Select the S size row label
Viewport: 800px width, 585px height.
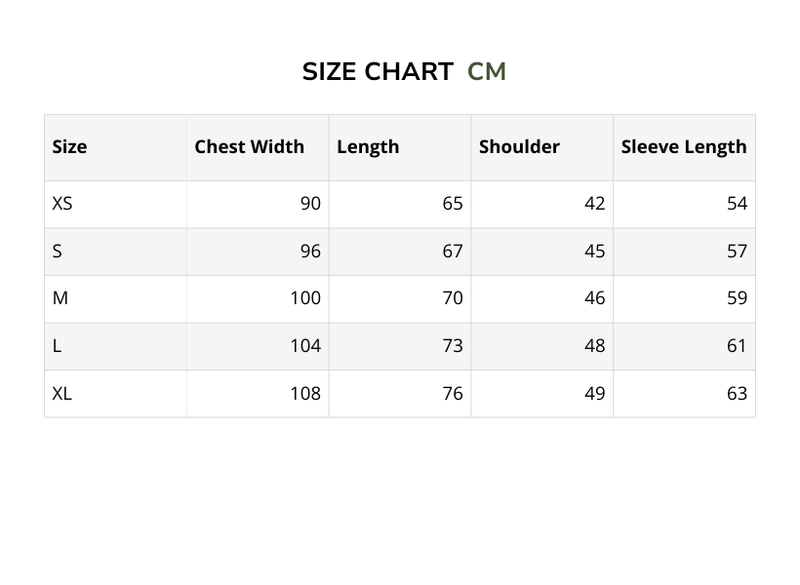(x=57, y=251)
